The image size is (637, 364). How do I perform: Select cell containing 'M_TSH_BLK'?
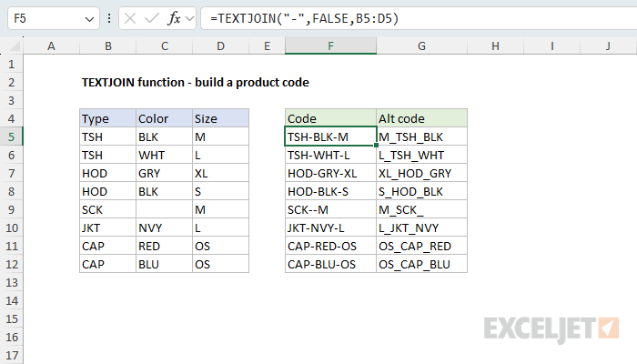(x=421, y=136)
